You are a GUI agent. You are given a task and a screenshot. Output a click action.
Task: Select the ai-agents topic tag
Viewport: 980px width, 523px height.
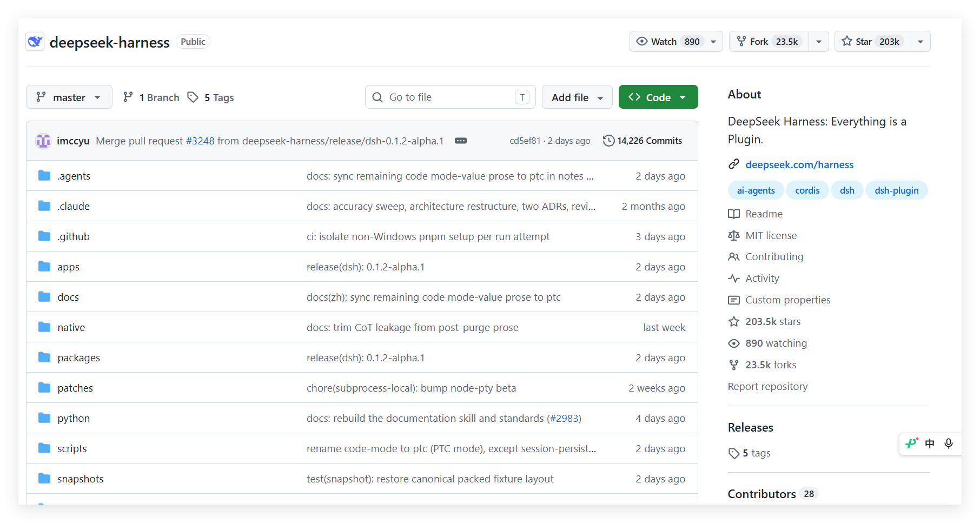pyautogui.click(x=756, y=190)
